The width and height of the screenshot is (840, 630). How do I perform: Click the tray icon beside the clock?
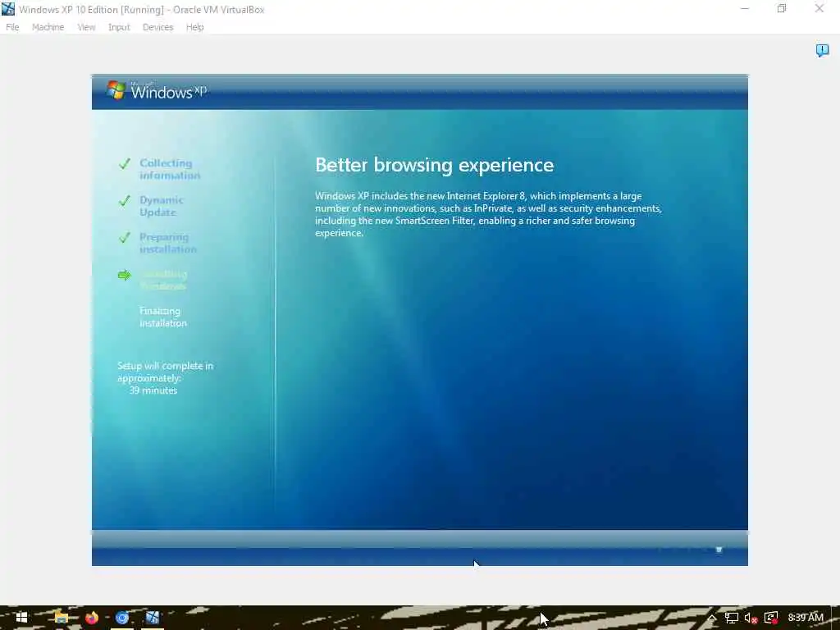(771, 618)
